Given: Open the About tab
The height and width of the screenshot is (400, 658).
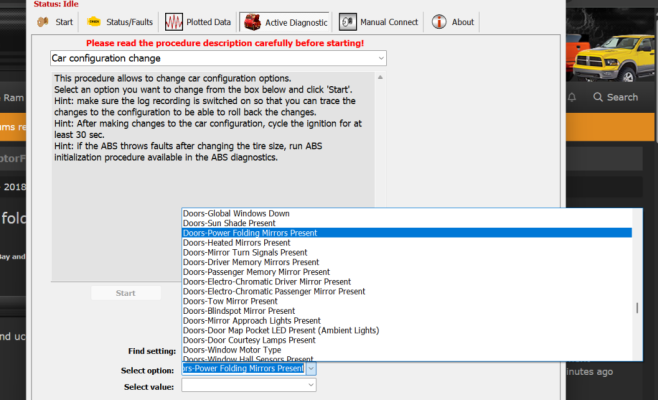Looking at the screenshot, I should pos(453,22).
